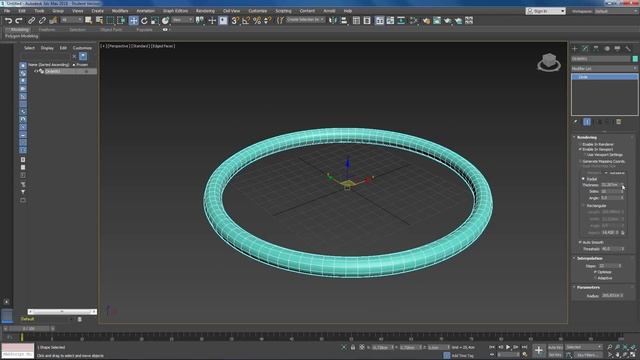The image size is (640, 360).
Task: Toggle the Window/Crossing selection icon
Action: pyautogui.click(x=121, y=20)
